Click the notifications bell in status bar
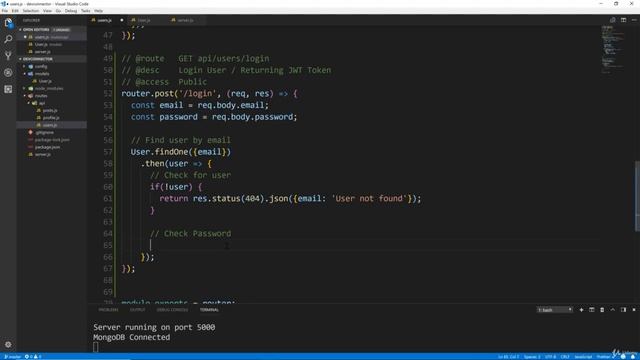640x360 pixels. point(633,357)
